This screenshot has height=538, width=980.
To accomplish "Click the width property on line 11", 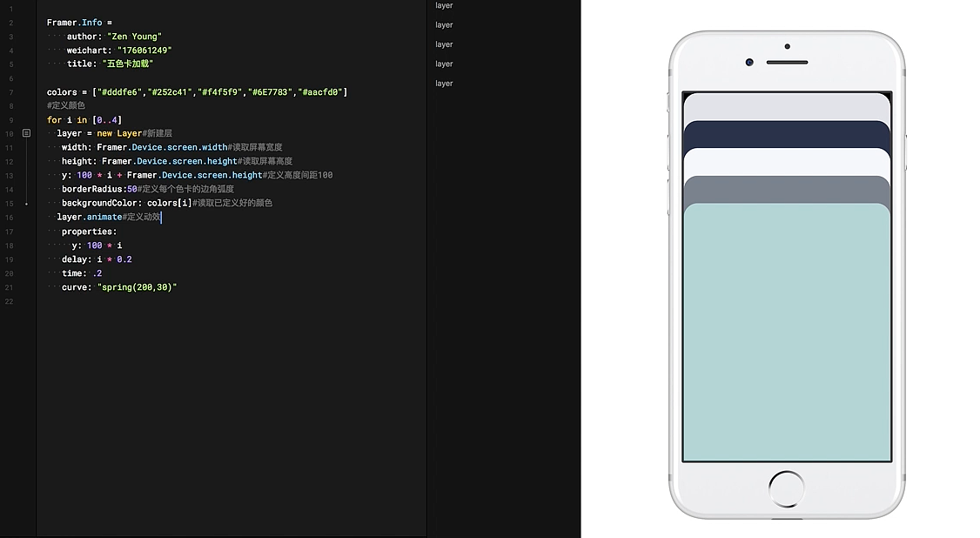I will (x=77, y=147).
